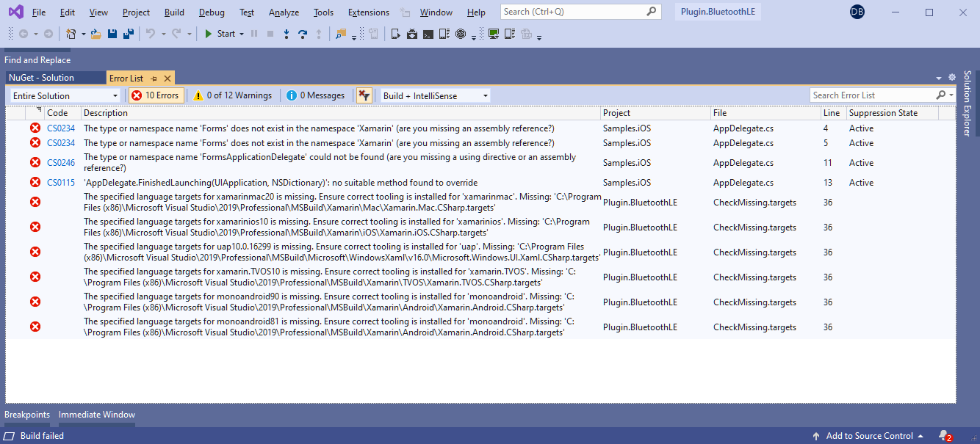Open the Breakpoints tab at the bottom

pyautogui.click(x=27, y=415)
